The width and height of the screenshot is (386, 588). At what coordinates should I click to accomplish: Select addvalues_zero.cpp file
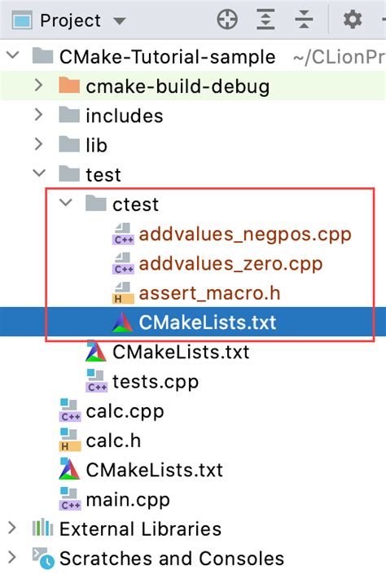pyautogui.click(x=230, y=264)
